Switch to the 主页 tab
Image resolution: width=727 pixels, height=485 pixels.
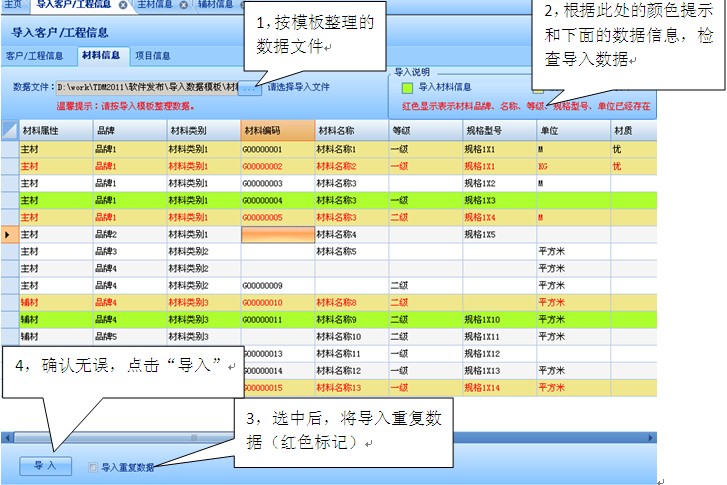[13, 5]
